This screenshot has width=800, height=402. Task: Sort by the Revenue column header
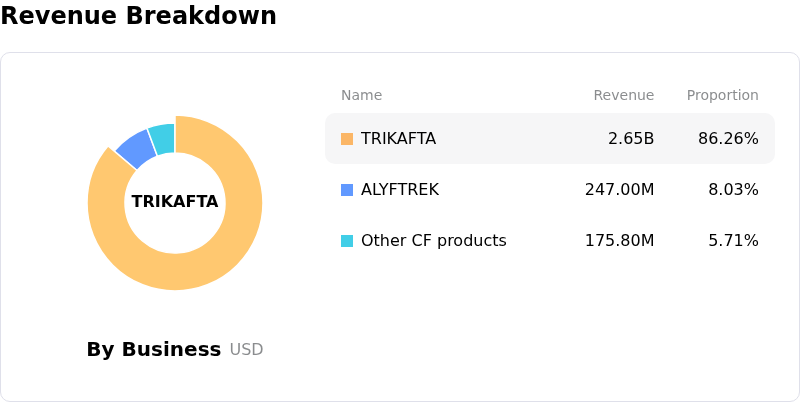coord(623,96)
